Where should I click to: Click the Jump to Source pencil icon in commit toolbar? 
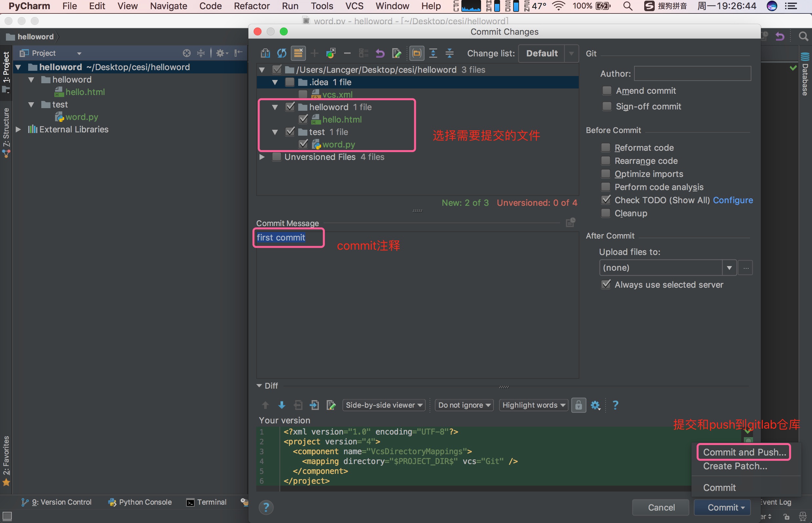coord(396,53)
